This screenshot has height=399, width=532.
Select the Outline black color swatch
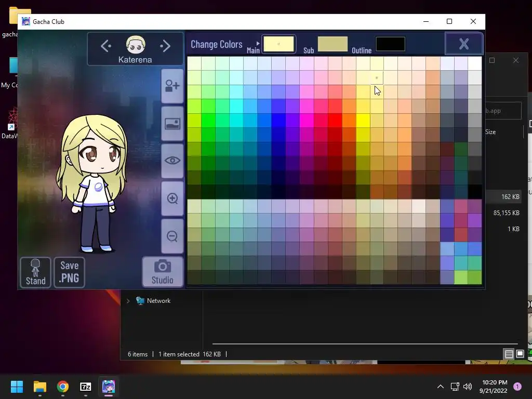pos(390,44)
